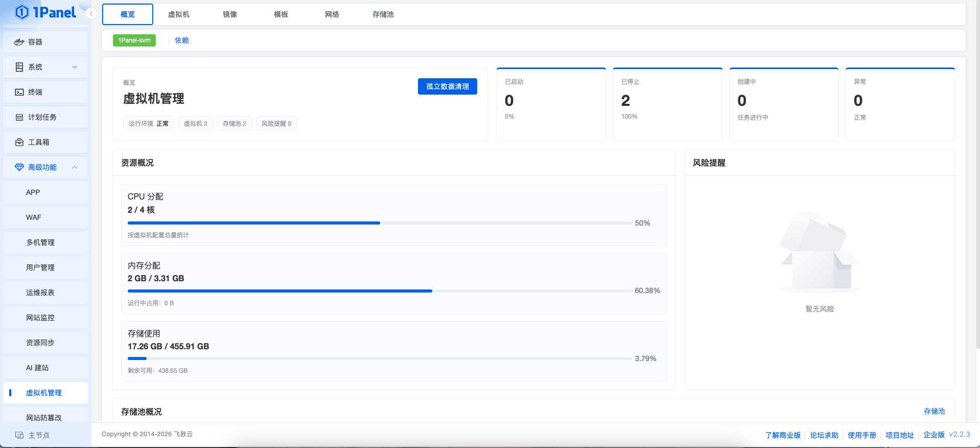Click the 工具箱 toolbox icon
The width and height of the screenshot is (980, 448).
[x=19, y=142]
